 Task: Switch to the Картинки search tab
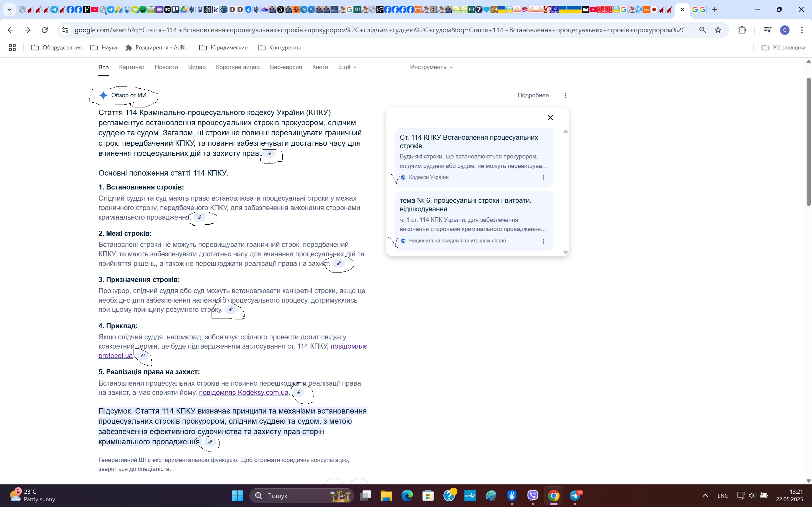click(132, 67)
